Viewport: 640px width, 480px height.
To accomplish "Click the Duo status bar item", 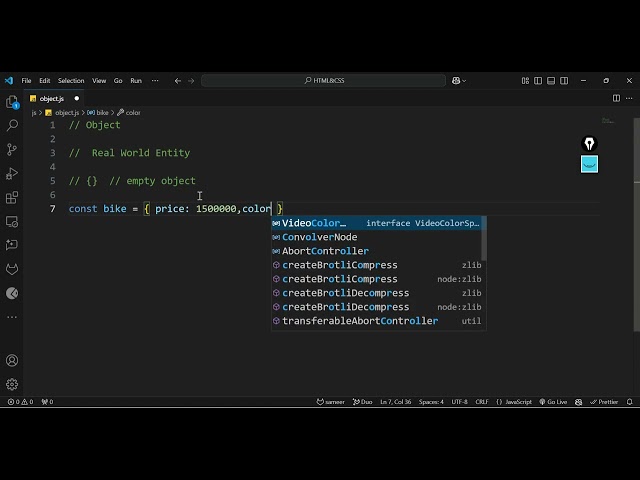I will pos(362,402).
